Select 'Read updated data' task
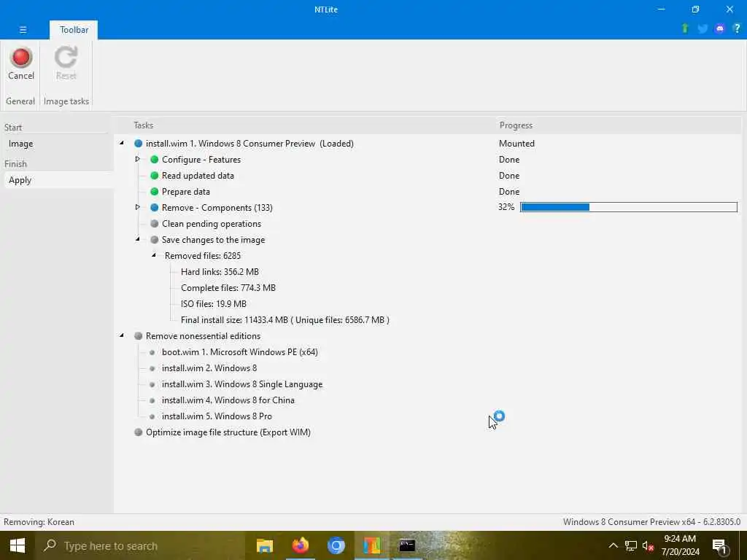Viewport: 747px width, 560px height. click(x=198, y=176)
